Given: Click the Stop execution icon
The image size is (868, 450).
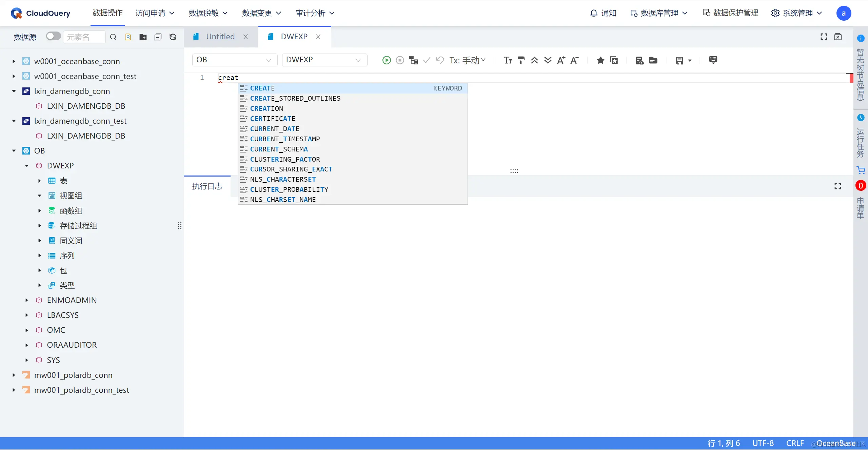Looking at the screenshot, I should [x=400, y=60].
